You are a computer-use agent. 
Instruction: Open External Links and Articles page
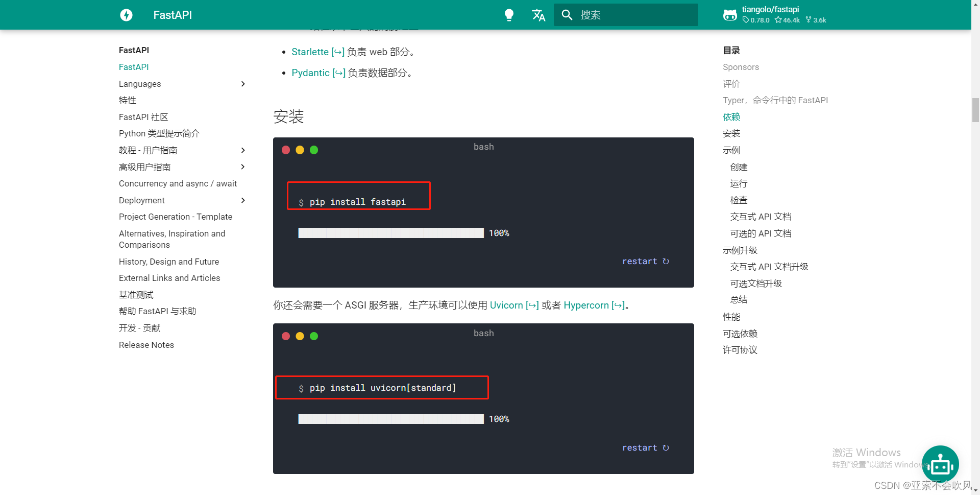pyautogui.click(x=169, y=278)
